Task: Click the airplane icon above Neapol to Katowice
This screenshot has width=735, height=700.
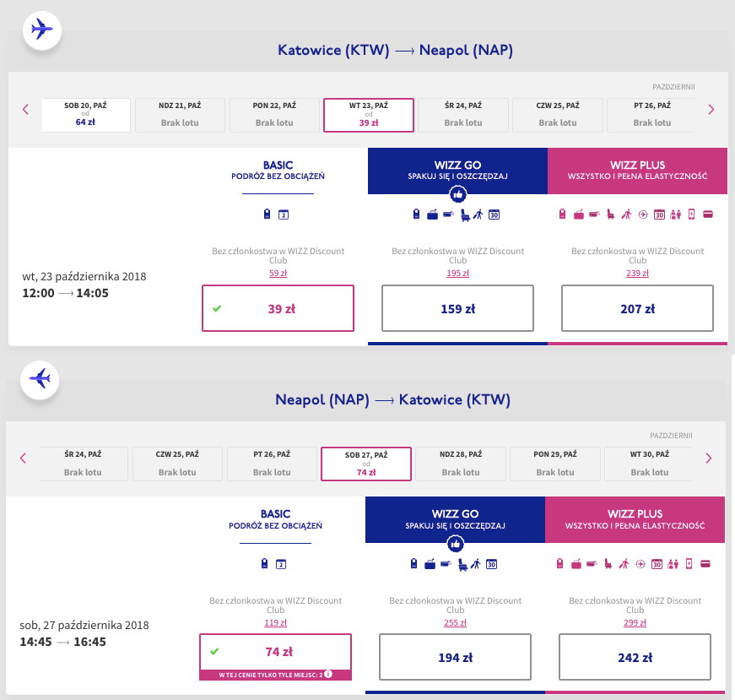Action: 41,377
